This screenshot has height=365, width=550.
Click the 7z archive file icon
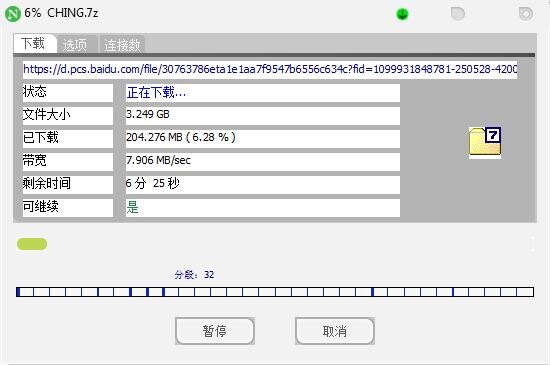click(485, 141)
